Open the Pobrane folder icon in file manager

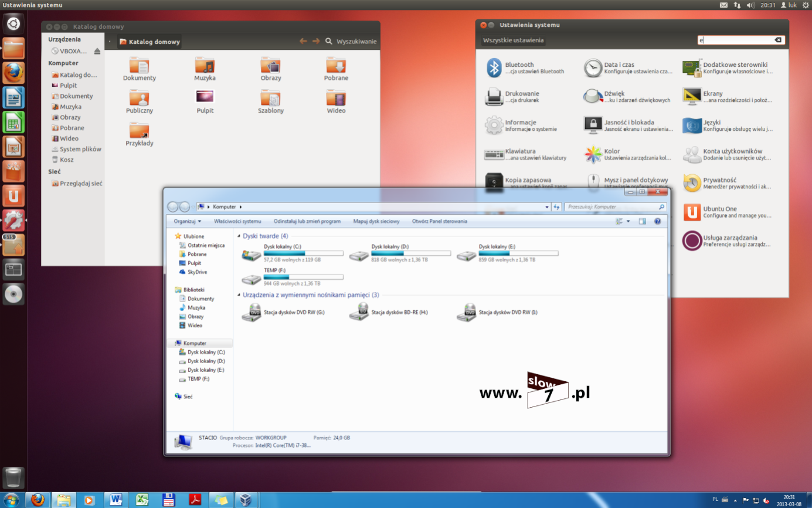(337, 65)
